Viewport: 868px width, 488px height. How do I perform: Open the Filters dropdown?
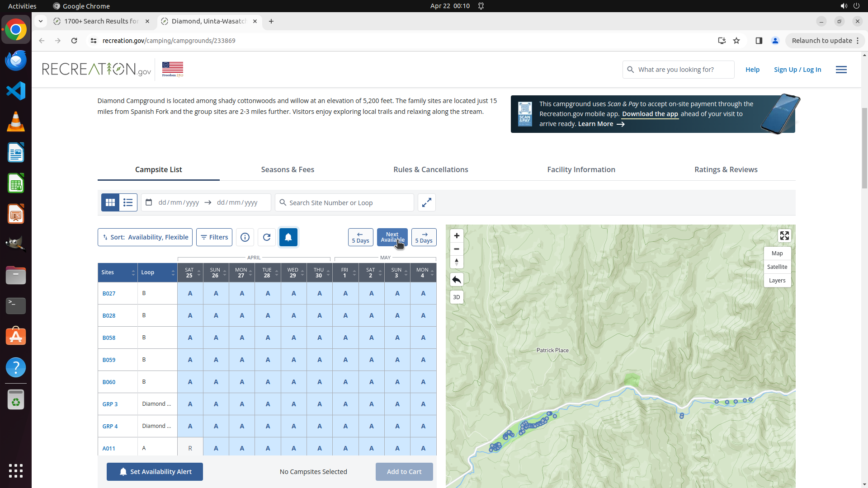tap(214, 237)
